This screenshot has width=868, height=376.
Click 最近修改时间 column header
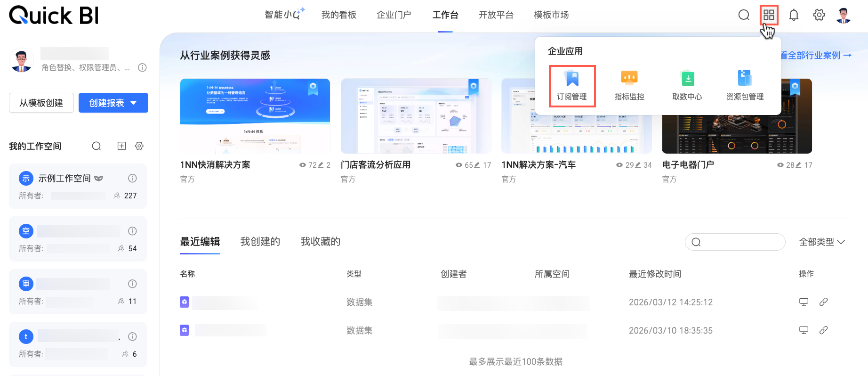point(655,274)
